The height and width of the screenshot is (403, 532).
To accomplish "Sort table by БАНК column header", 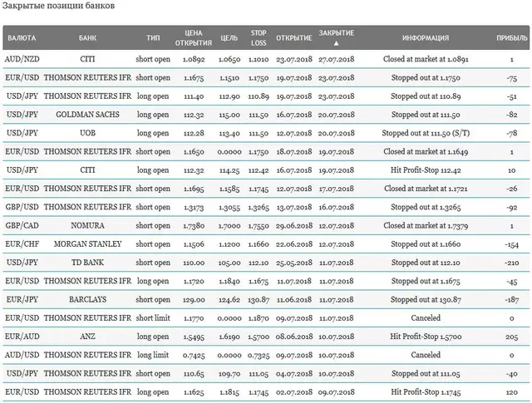I will pyautogui.click(x=87, y=38).
